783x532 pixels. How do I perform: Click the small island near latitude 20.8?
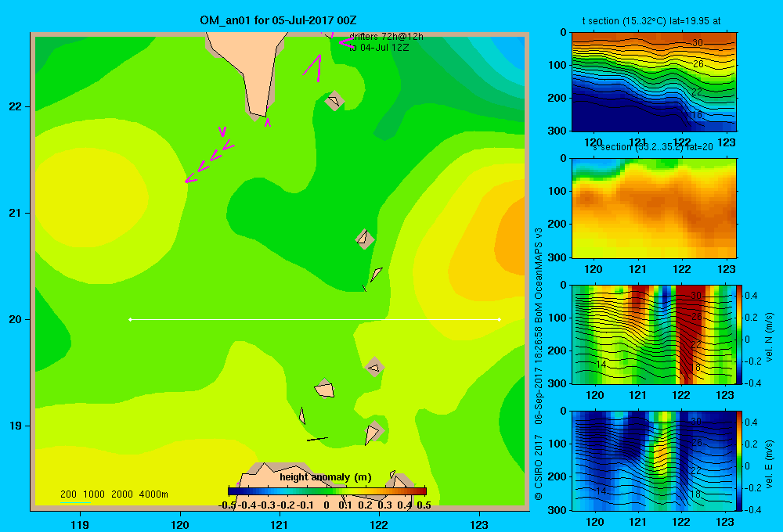365,239
